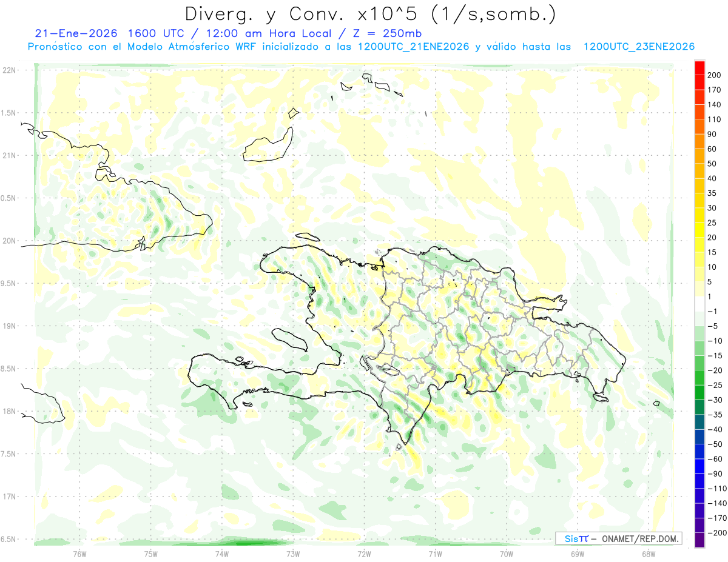Click the colorbar label '-25'

point(715,386)
